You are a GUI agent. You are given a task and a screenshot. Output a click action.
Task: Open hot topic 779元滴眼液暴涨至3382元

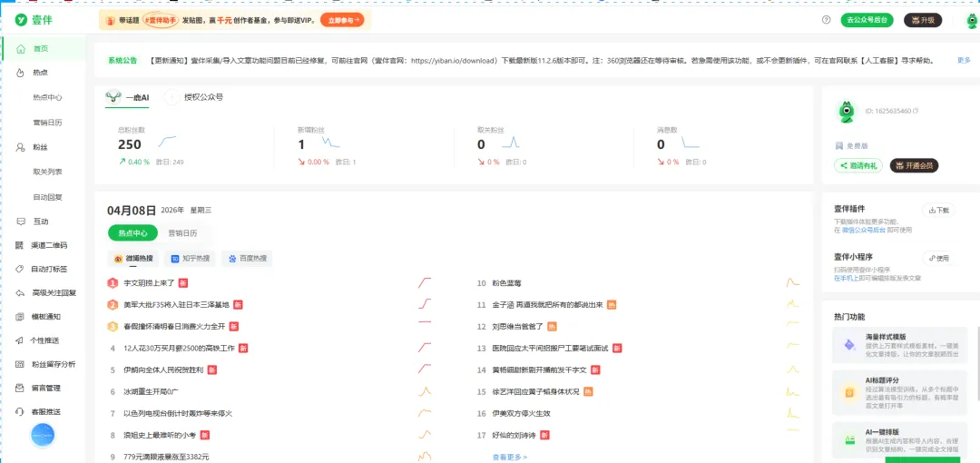click(x=166, y=457)
